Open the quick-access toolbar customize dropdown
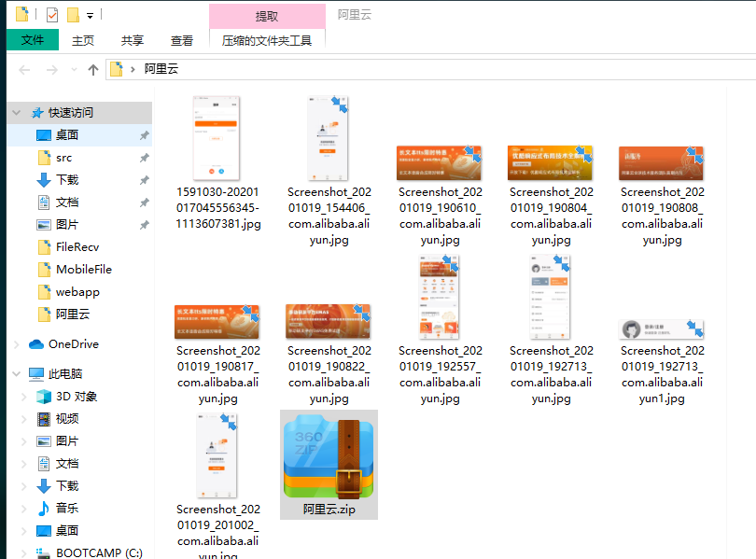This screenshot has width=756, height=559. click(91, 16)
